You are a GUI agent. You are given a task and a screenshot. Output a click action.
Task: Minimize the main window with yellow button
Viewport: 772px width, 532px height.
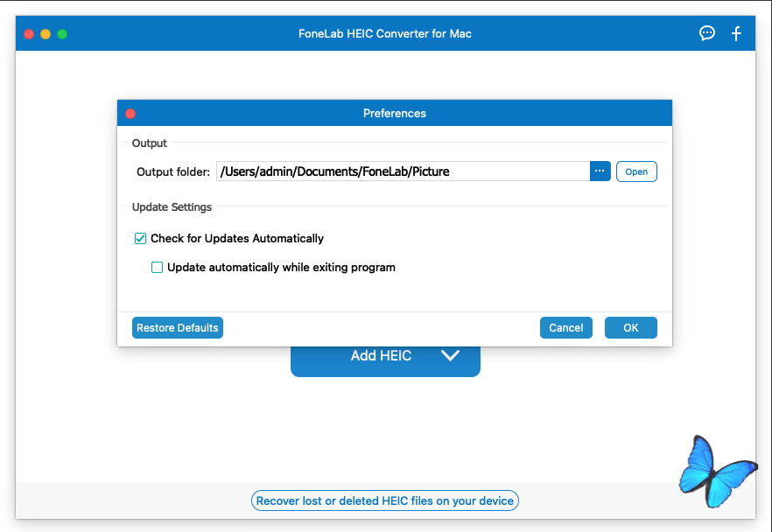click(46, 34)
